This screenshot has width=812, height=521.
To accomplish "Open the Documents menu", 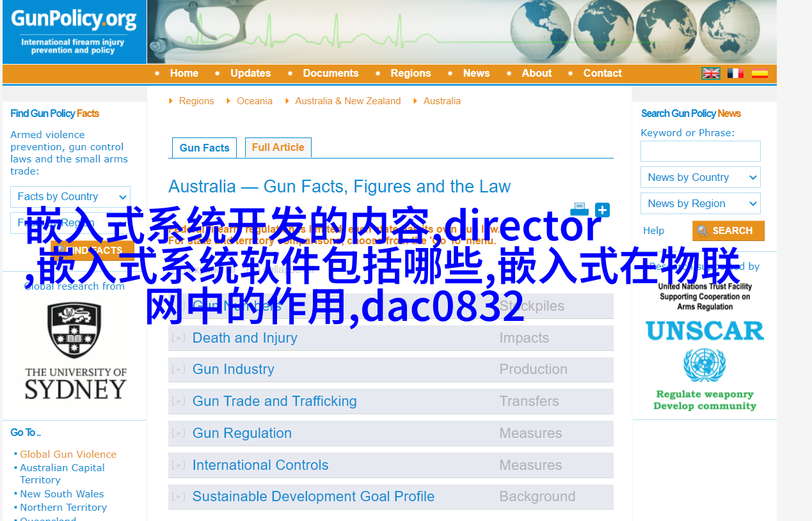I will pos(331,74).
